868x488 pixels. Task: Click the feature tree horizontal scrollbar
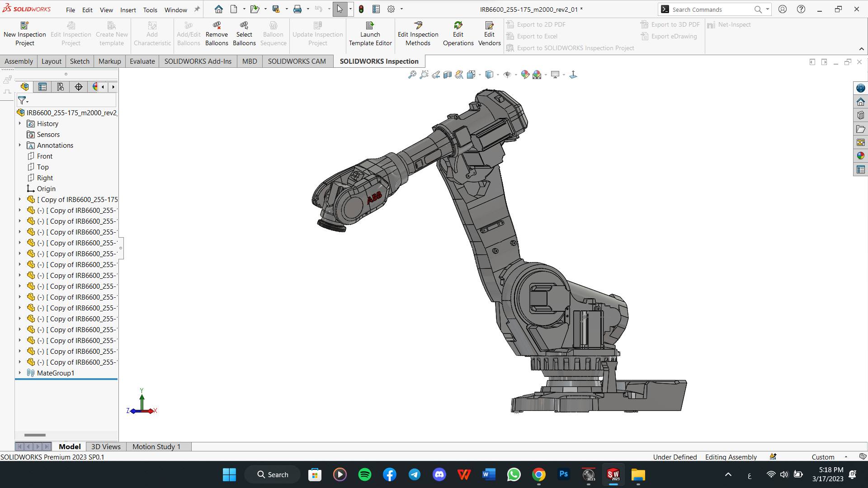[35, 435]
